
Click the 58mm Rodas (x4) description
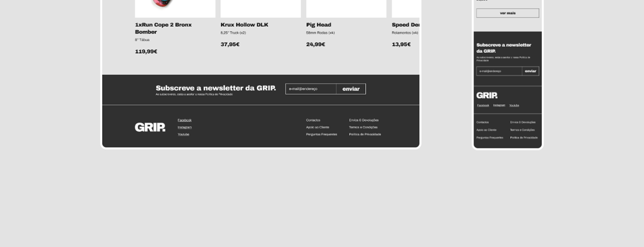tap(320, 33)
